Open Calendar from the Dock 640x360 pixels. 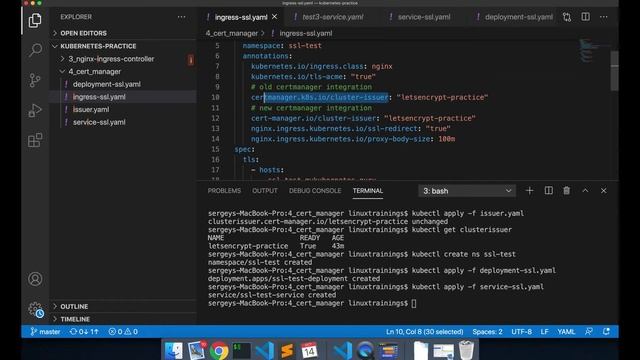(309, 351)
